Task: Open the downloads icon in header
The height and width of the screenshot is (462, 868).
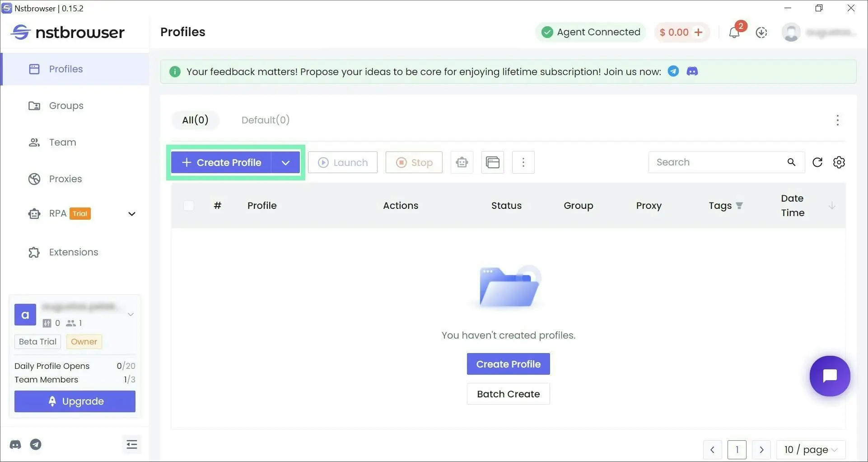Action: (x=761, y=33)
